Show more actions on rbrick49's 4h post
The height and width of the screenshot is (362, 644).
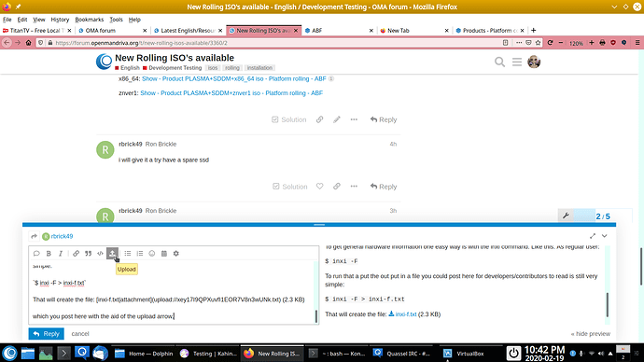pyautogui.click(x=354, y=187)
